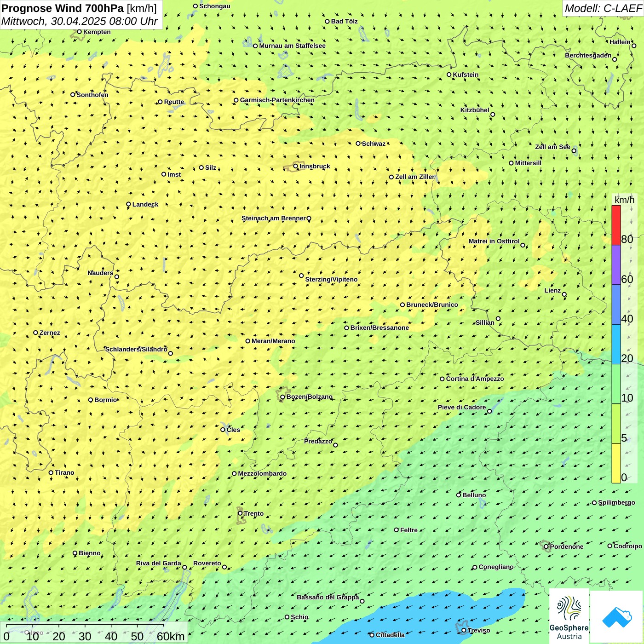
Task: Click the 'Murnau am Staffelsee' label
Action: click(x=292, y=46)
